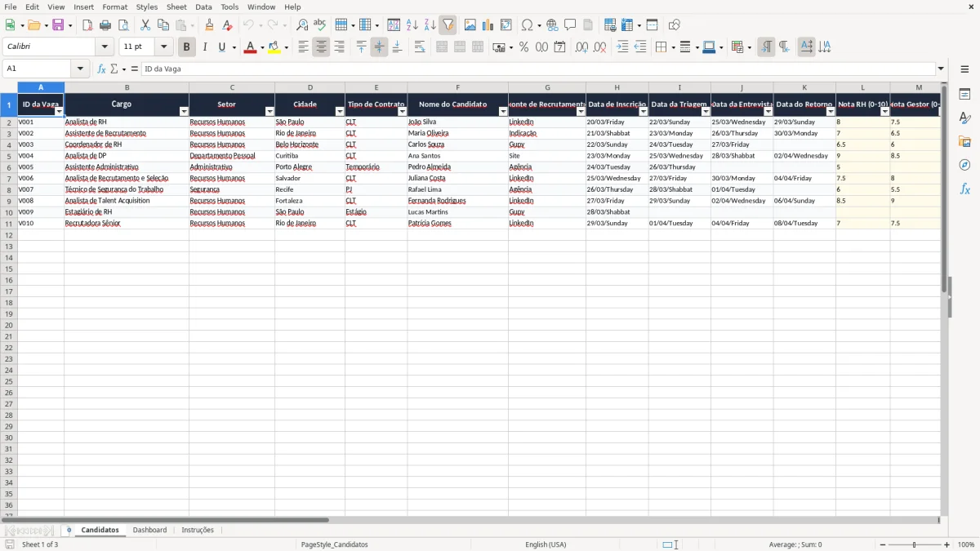Open the sidebar Gallery icon

(964, 141)
